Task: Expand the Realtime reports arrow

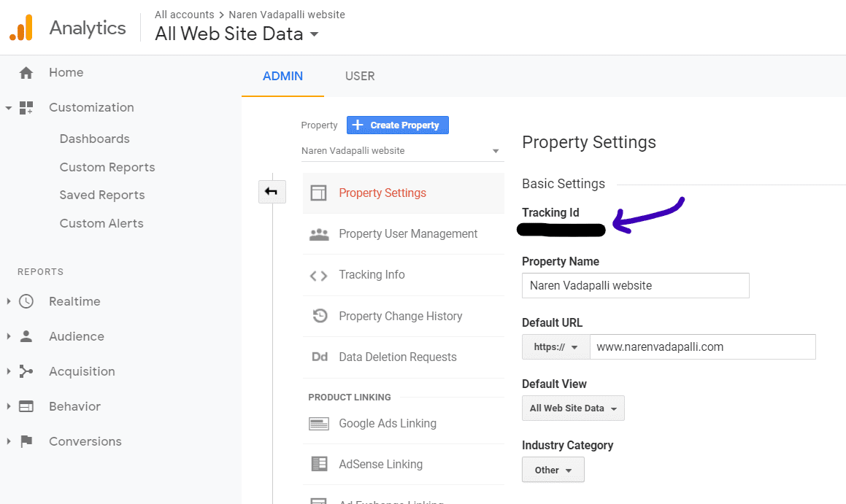Action: point(9,301)
